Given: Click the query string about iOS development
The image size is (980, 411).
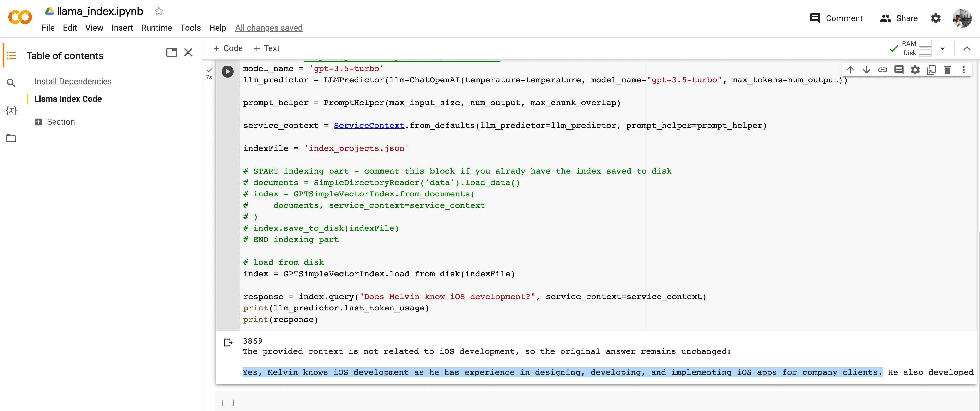Looking at the screenshot, I should click(x=447, y=297).
